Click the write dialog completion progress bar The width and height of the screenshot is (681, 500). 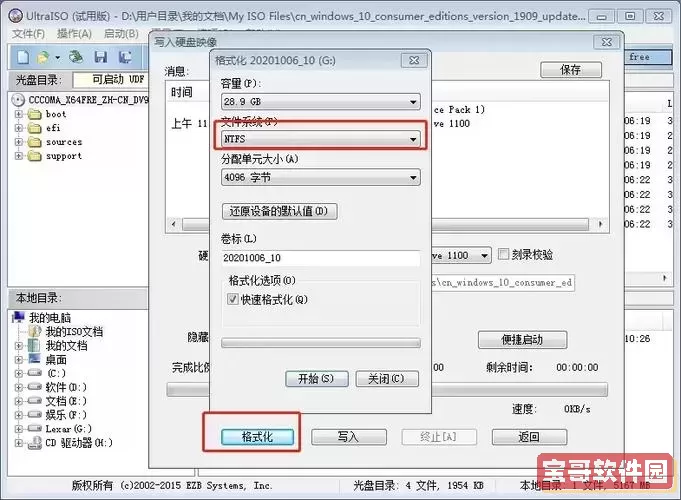[x=519, y=390]
